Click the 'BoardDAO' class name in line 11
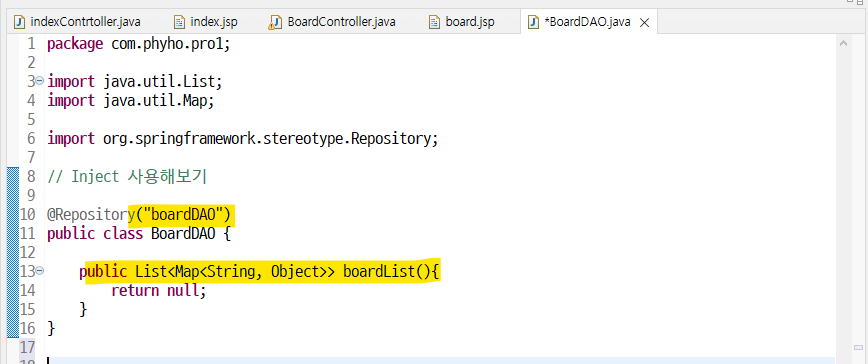 pos(183,233)
